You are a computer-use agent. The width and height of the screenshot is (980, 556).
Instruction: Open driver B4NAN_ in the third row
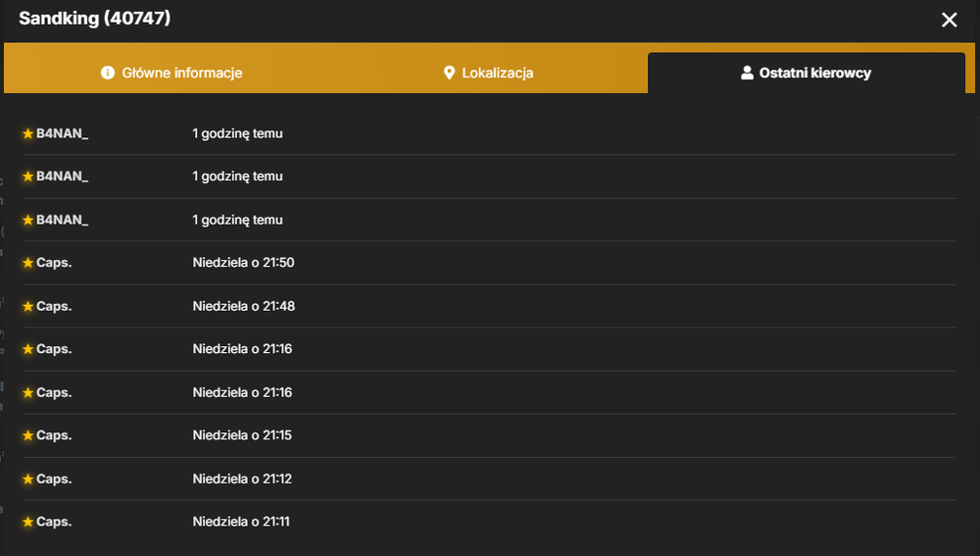(x=62, y=220)
